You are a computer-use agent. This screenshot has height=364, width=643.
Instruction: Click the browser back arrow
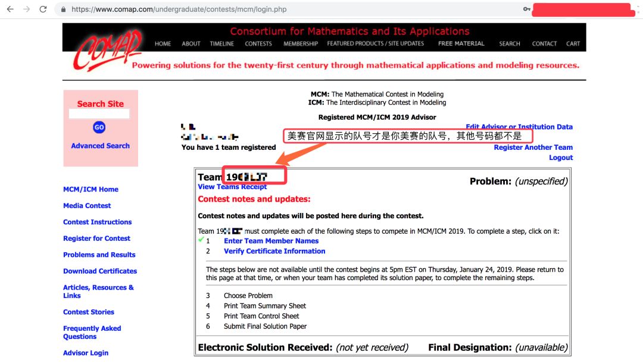(x=10, y=9)
